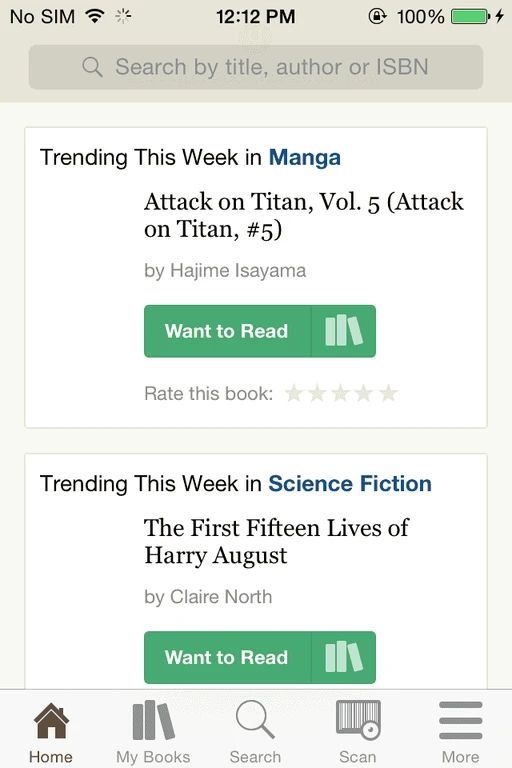Tap the Wi-Fi status icon
Screen dimensions: 512x768
pyautogui.click(x=95, y=16)
